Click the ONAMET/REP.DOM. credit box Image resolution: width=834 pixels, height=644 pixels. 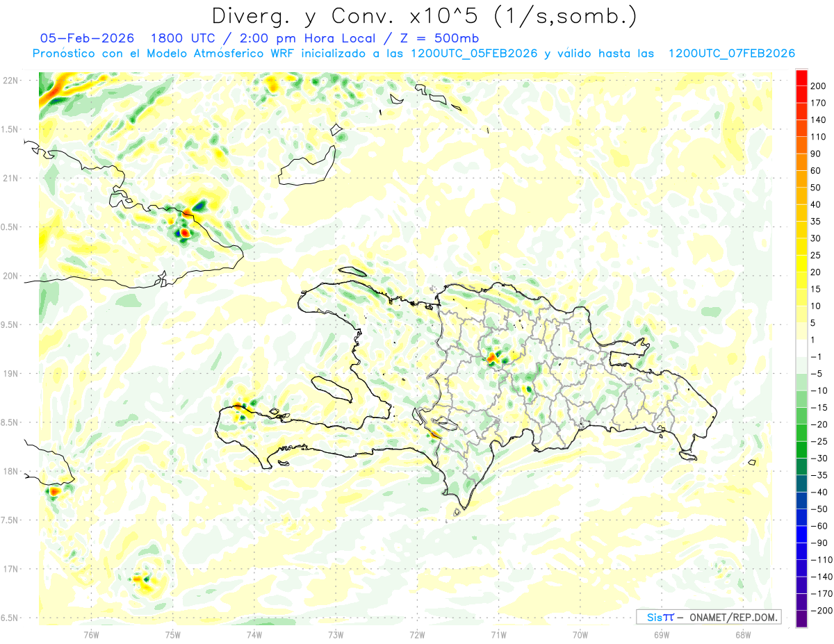click(x=708, y=617)
